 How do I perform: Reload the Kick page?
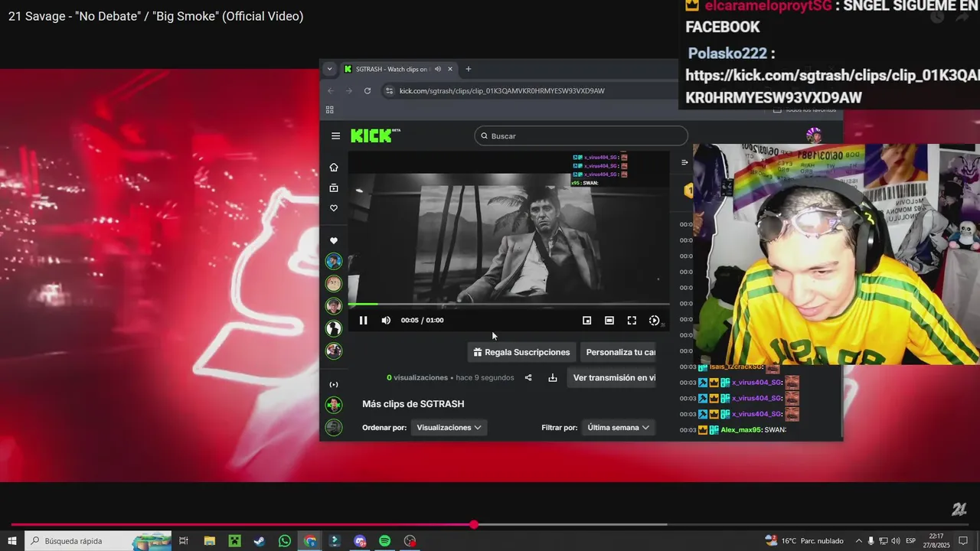click(367, 91)
